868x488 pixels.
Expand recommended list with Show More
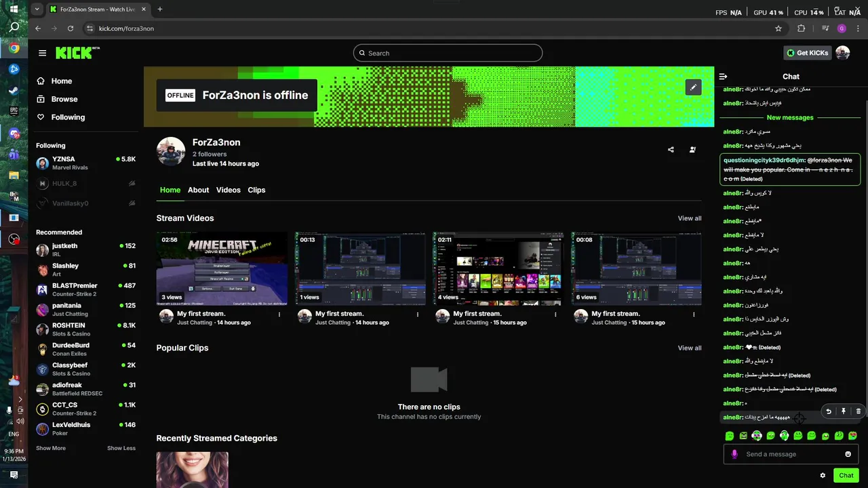(51, 448)
